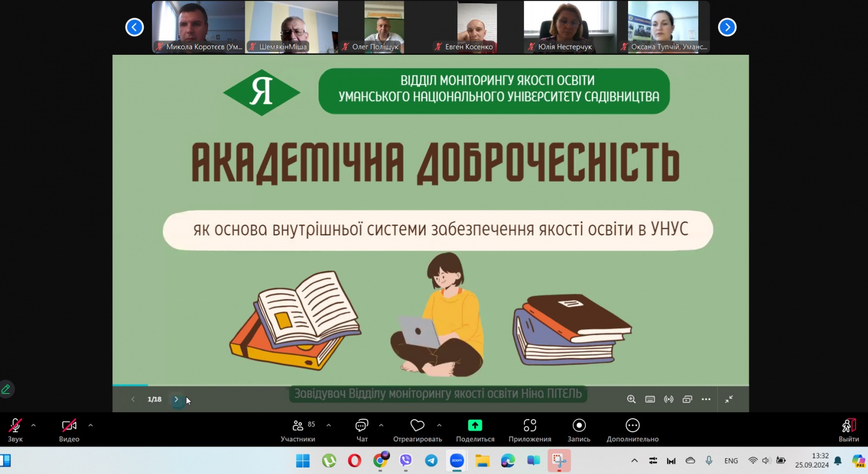Viewport: 868px width, 474px height.
Task: Leave the meeting with Выйти
Action: (848, 430)
